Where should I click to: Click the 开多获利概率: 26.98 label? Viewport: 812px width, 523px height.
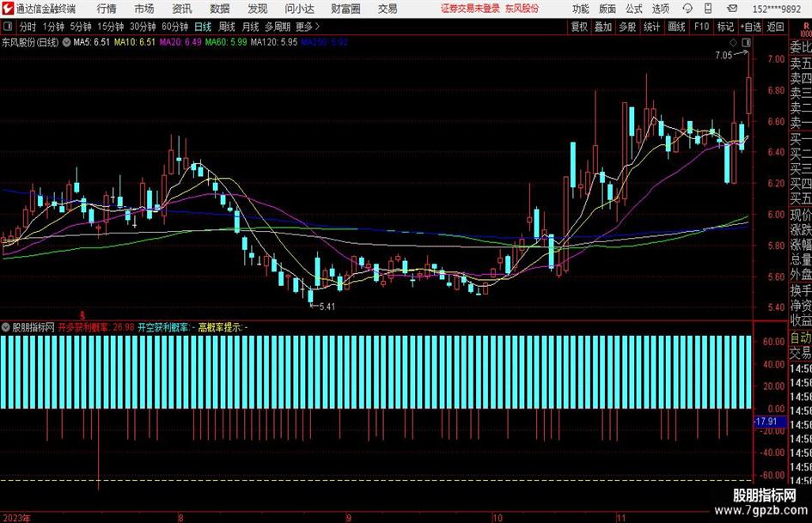coord(95,327)
